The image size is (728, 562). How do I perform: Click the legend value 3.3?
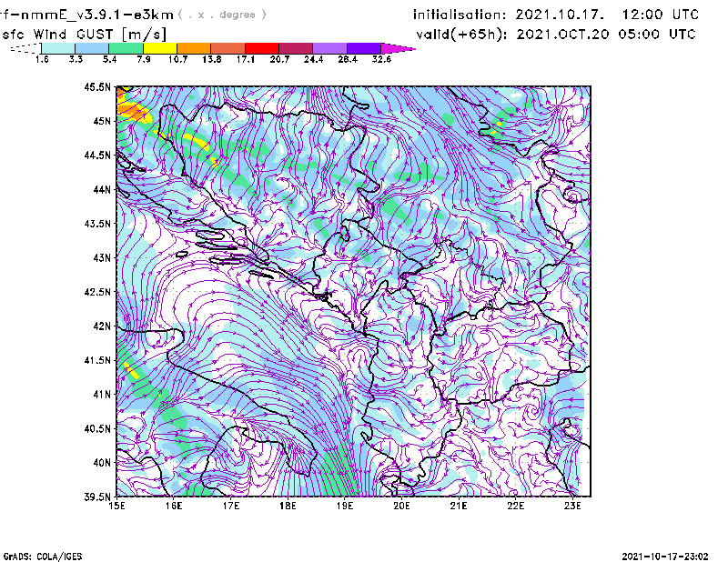click(x=76, y=59)
